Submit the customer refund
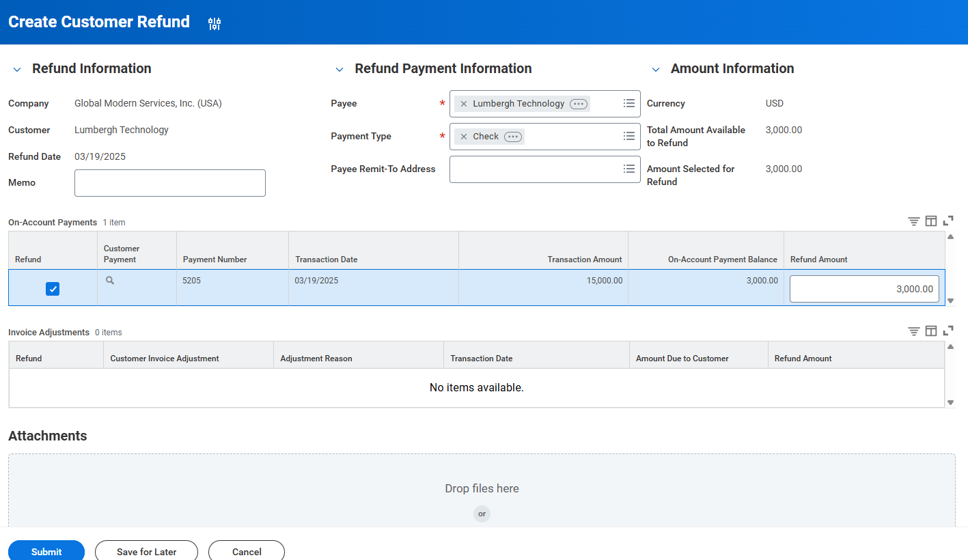 [x=46, y=551]
